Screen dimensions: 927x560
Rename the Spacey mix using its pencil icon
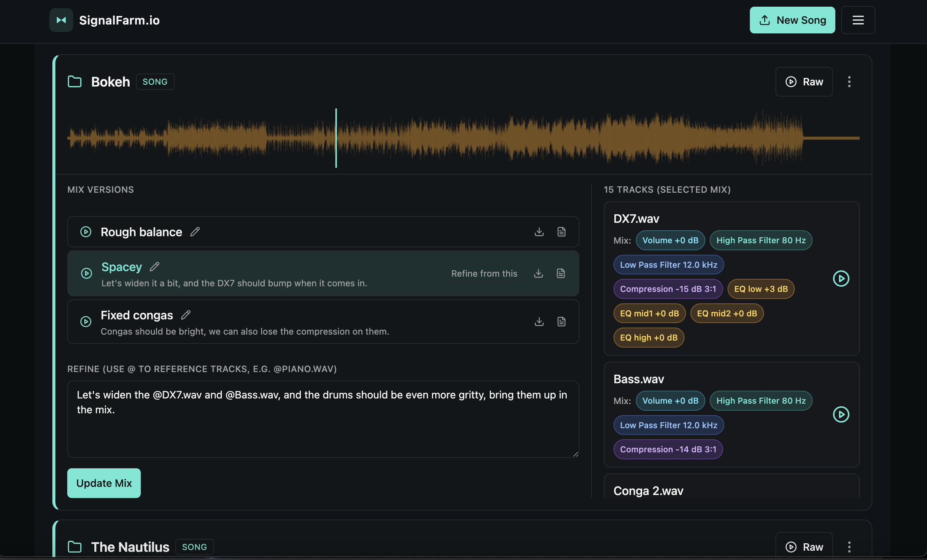[x=154, y=266]
